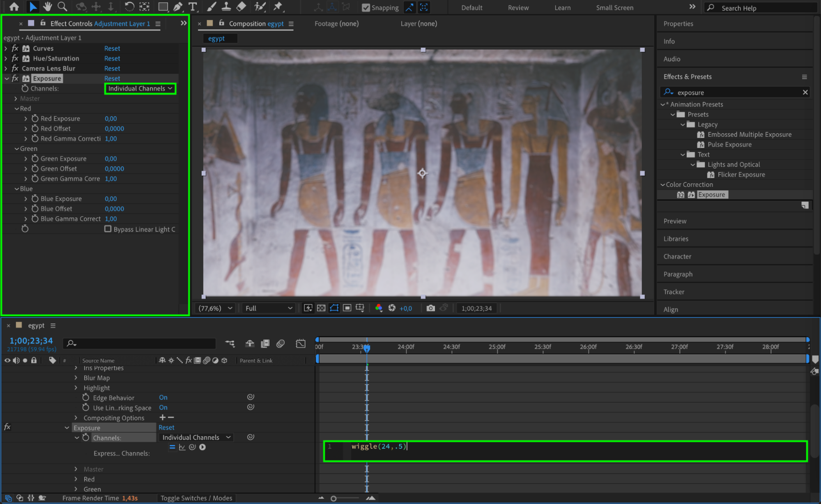Open the Full resolution dropdown
Viewport: 821px width, 504px height.
pyautogui.click(x=269, y=308)
